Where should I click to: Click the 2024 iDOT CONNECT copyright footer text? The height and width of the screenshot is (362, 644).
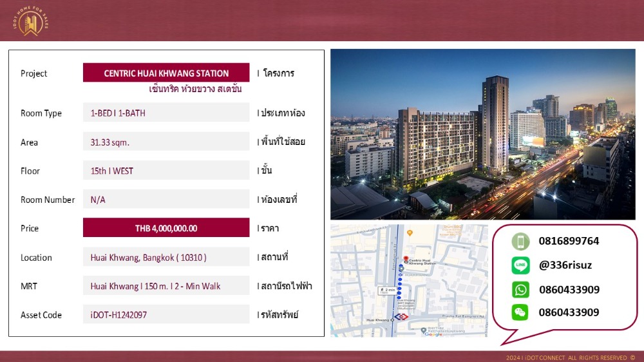(571, 358)
